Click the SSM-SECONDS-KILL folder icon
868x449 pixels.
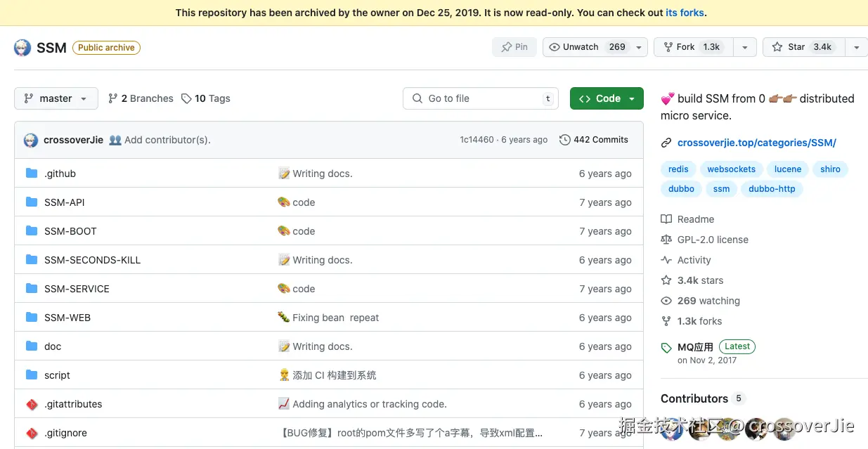[32, 260]
